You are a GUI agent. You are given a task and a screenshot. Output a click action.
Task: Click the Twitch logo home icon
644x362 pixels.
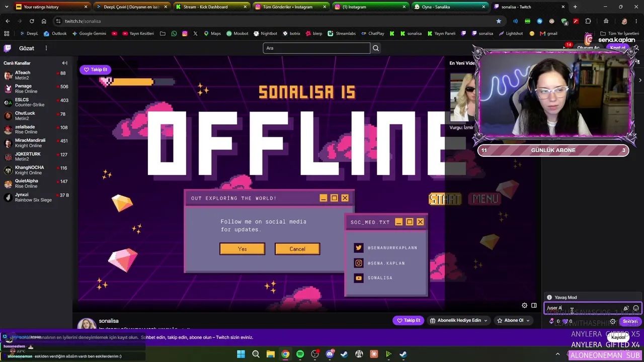click(8, 48)
